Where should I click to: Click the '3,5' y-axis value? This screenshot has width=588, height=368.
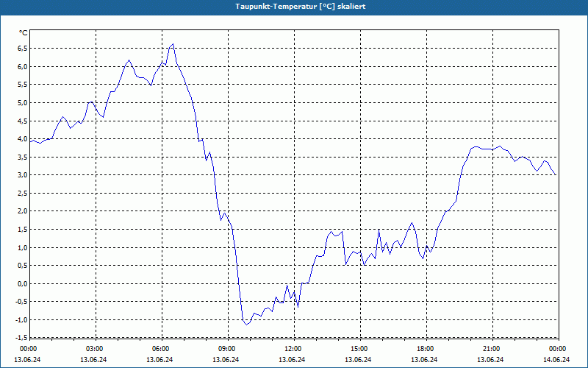(23, 157)
